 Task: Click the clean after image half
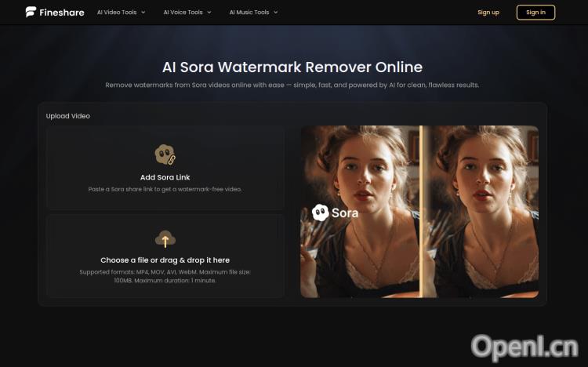[481, 212]
